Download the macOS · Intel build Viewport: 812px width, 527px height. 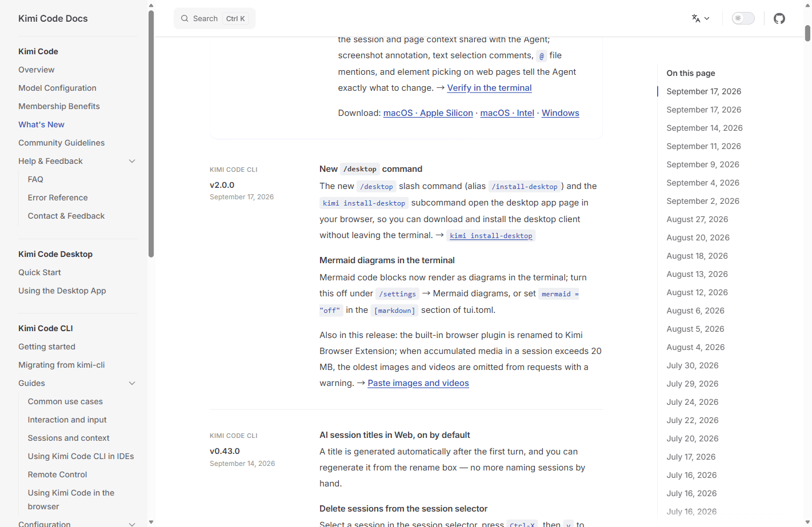click(507, 113)
